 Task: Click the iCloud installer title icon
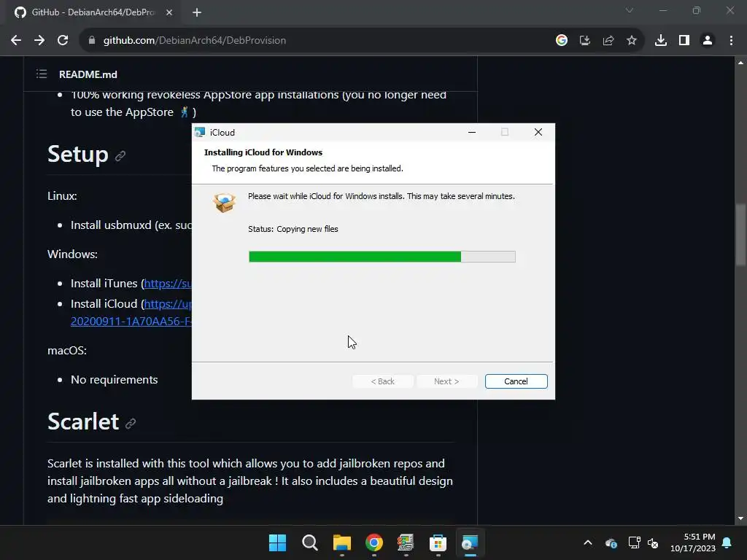tap(200, 133)
